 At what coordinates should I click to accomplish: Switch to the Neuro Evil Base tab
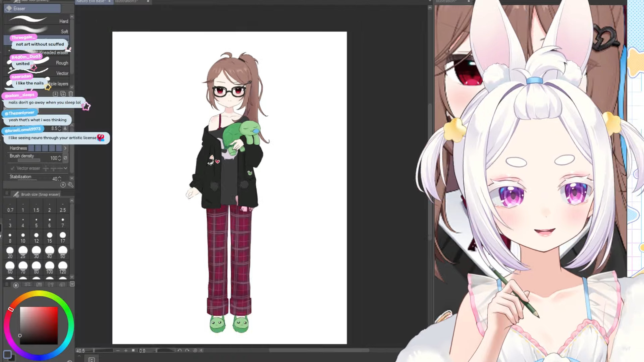pos(91,2)
